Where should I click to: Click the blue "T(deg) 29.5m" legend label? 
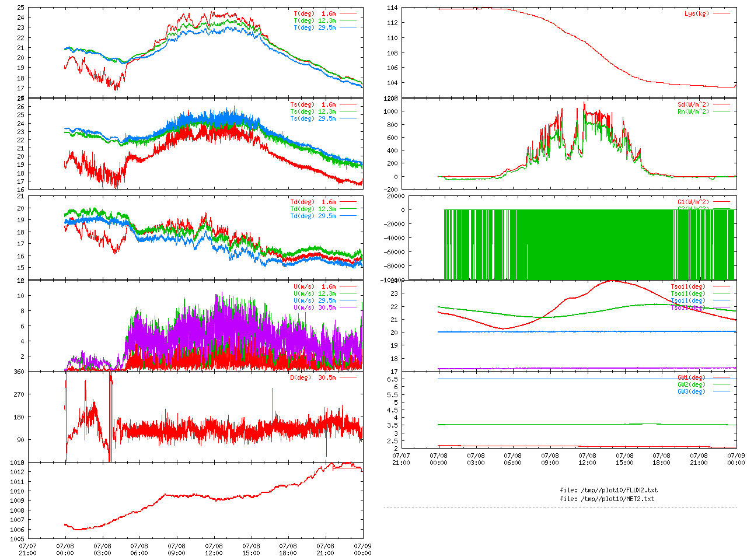315,27
